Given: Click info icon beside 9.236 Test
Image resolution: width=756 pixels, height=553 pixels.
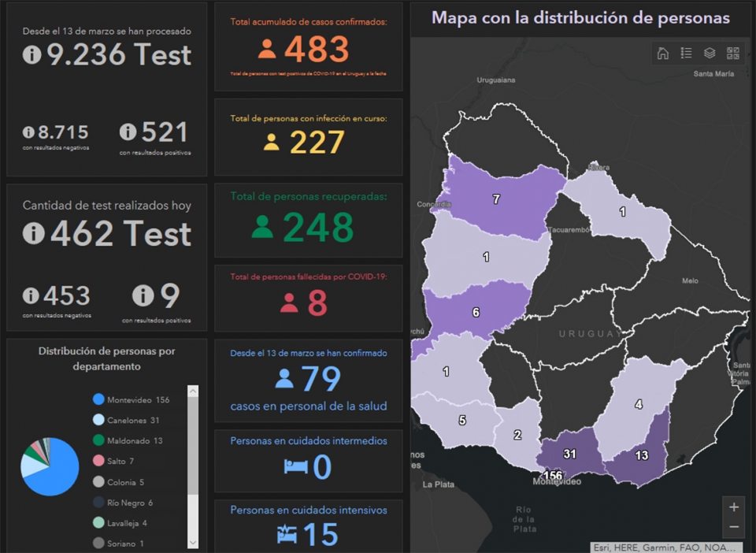Looking at the screenshot, I should point(31,54).
